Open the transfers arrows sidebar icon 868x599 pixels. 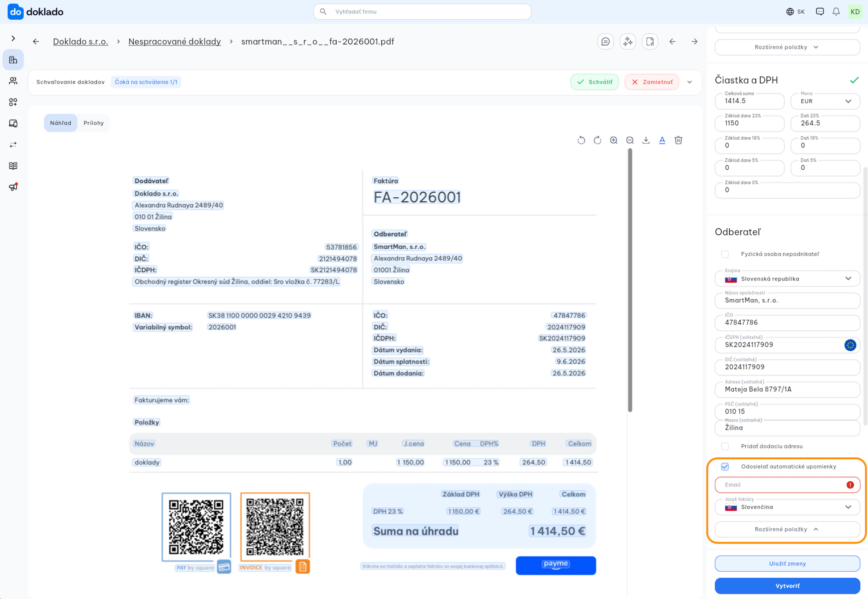tap(13, 145)
